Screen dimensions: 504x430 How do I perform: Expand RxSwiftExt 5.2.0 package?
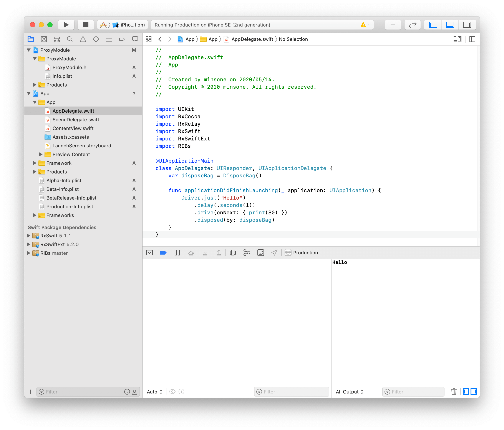[x=29, y=244]
